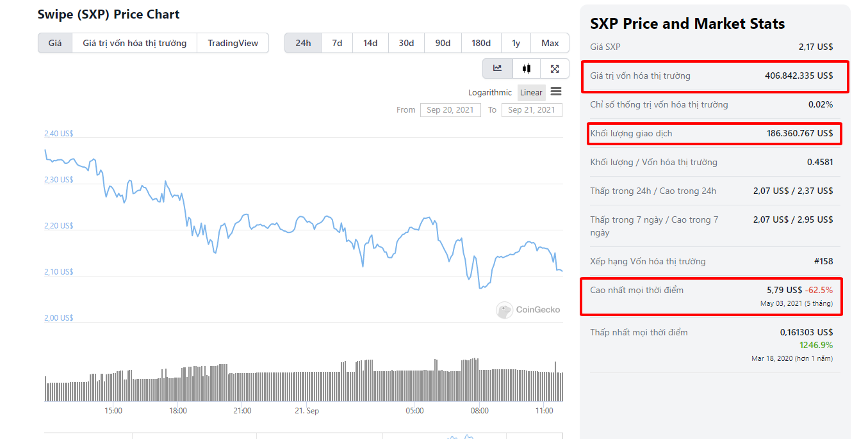Click Thấp nhất mọi thời điểm label
This screenshot has width=868, height=439.
click(x=639, y=332)
